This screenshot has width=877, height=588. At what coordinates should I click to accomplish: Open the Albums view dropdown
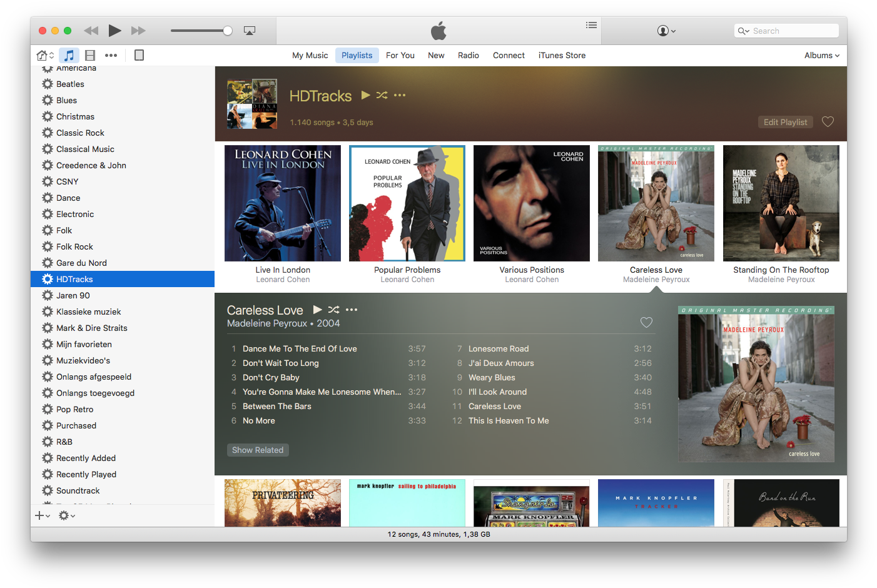(x=821, y=55)
